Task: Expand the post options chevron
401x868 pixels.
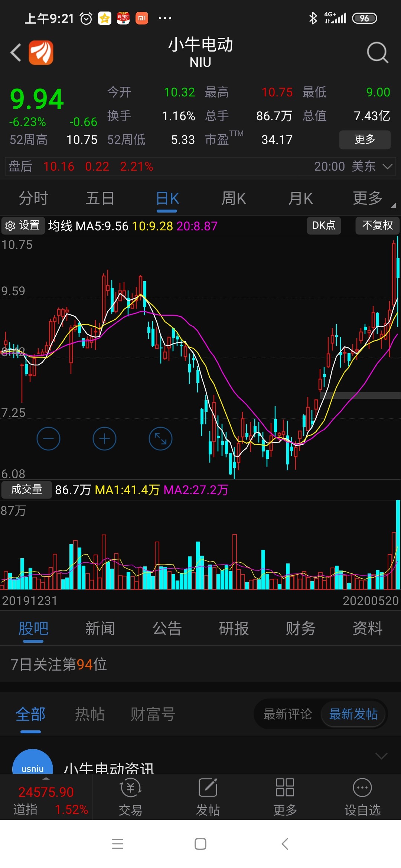Action: coord(381,756)
